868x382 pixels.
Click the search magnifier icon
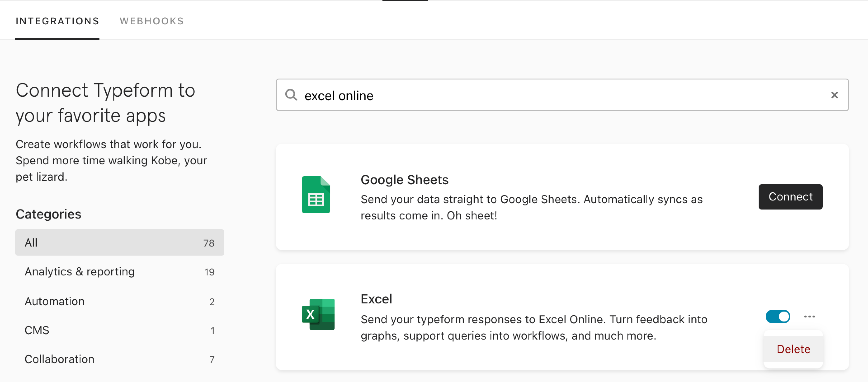click(291, 95)
